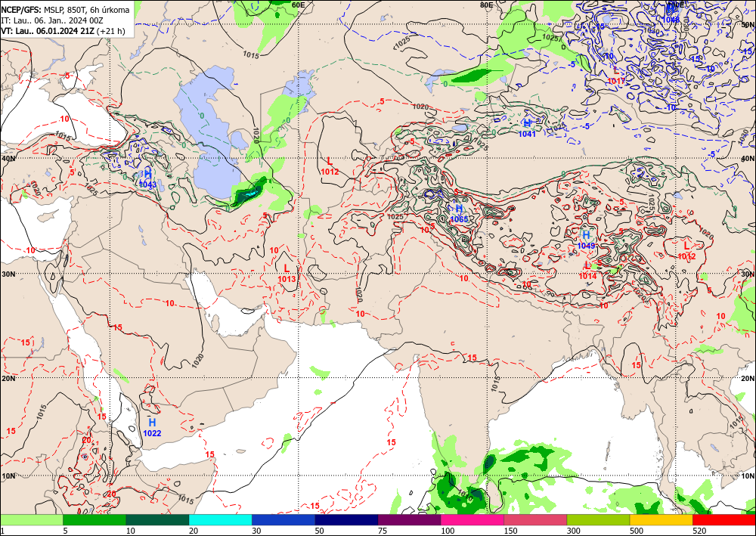Image resolution: width=756 pixels, height=536 pixels.
Task: Click the L 1012 label directly north of L 1013
Action: pyautogui.click(x=330, y=166)
